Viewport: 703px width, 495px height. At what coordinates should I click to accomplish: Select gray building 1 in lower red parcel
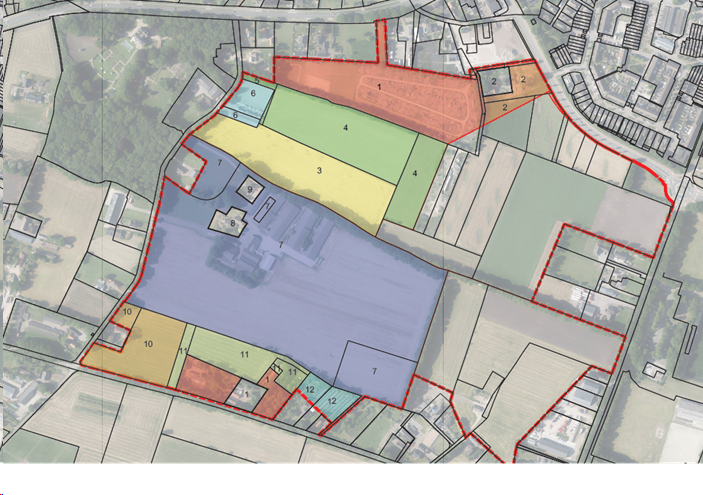[245, 394]
